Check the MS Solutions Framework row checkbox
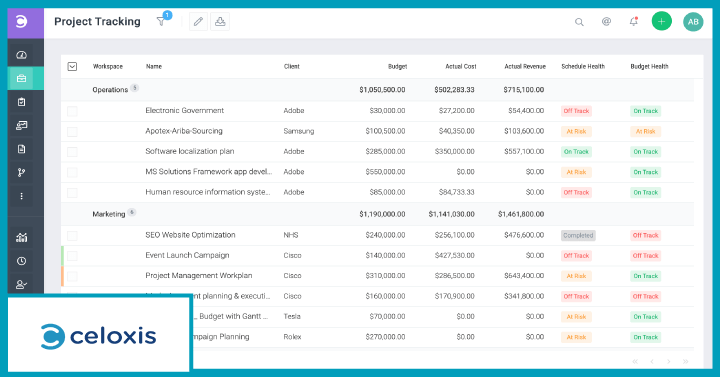720x377 pixels. 72,172
